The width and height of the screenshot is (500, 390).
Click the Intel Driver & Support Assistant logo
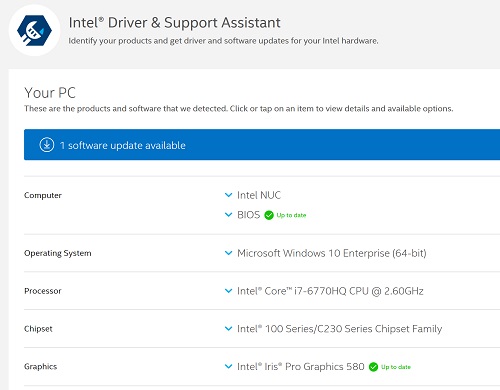[34, 30]
